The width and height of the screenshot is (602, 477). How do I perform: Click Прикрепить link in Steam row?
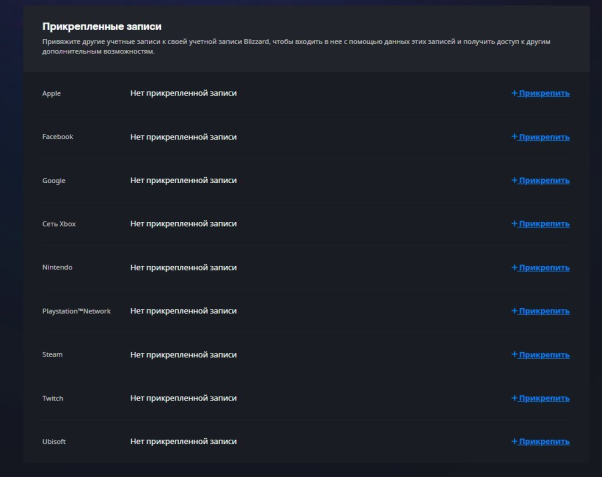pos(541,355)
